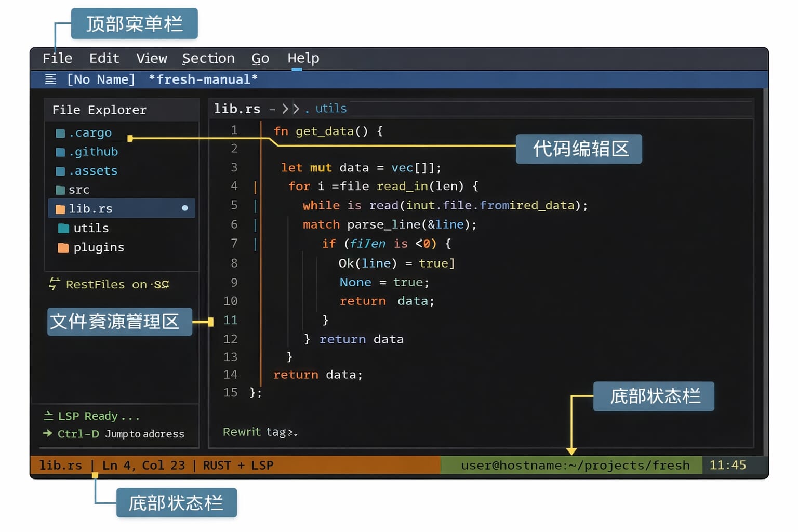Viewport: 798px width, 532px height.
Task: Open the Section menu
Action: point(208,58)
